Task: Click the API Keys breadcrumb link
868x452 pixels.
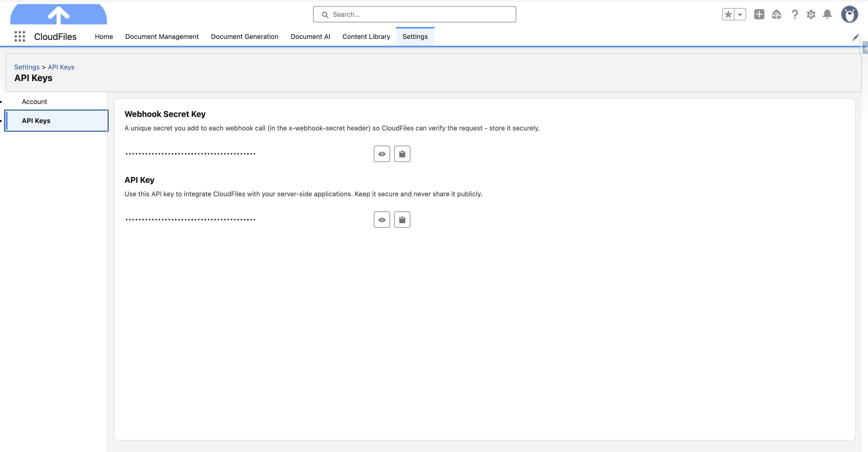Action: click(61, 67)
